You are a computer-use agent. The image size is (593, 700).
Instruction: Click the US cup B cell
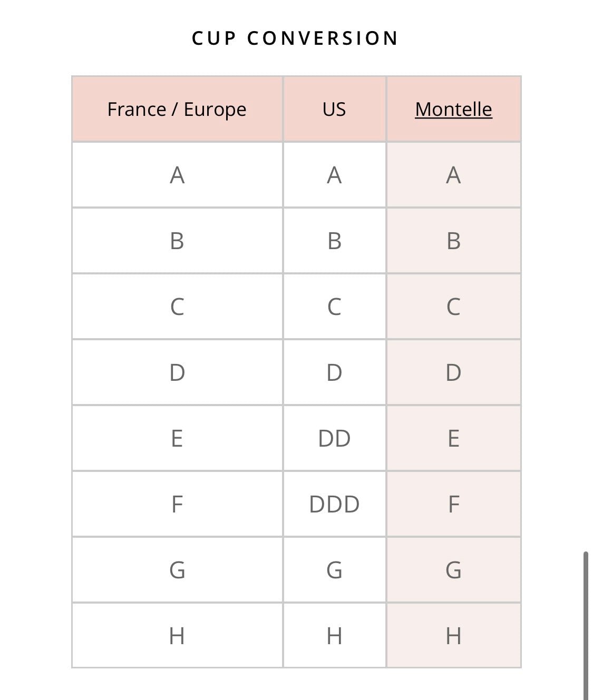[334, 241]
